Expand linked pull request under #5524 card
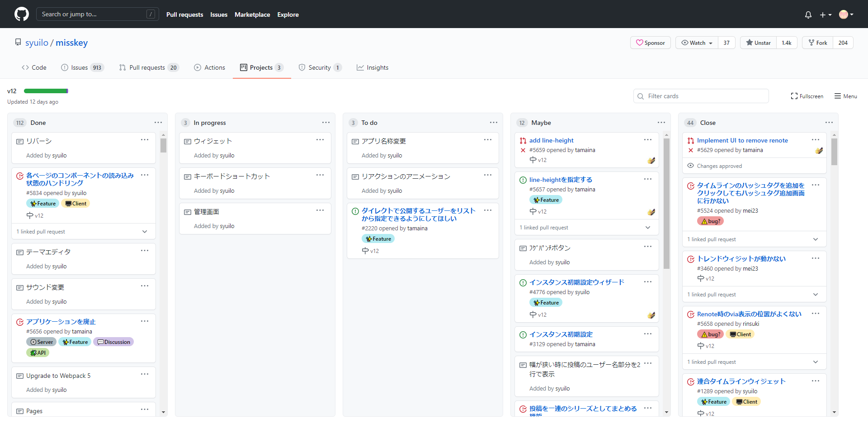Image resolution: width=868 pixels, height=424 pixels. pos(755,239)
